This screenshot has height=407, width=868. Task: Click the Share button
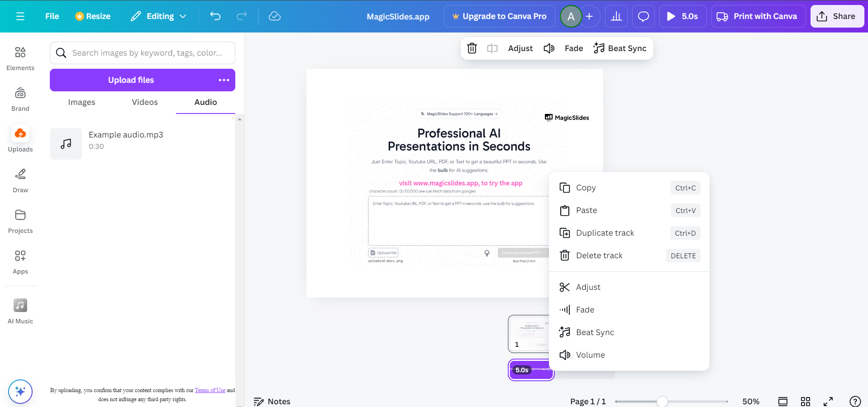coord(837,16)
